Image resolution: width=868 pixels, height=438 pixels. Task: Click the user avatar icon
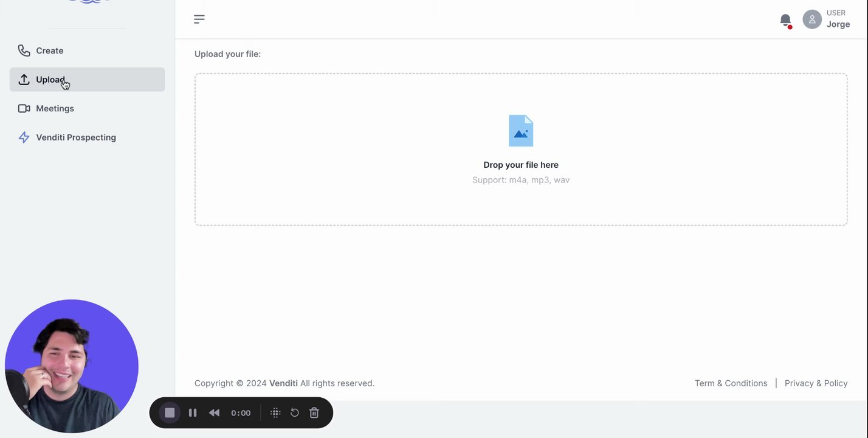812,19
